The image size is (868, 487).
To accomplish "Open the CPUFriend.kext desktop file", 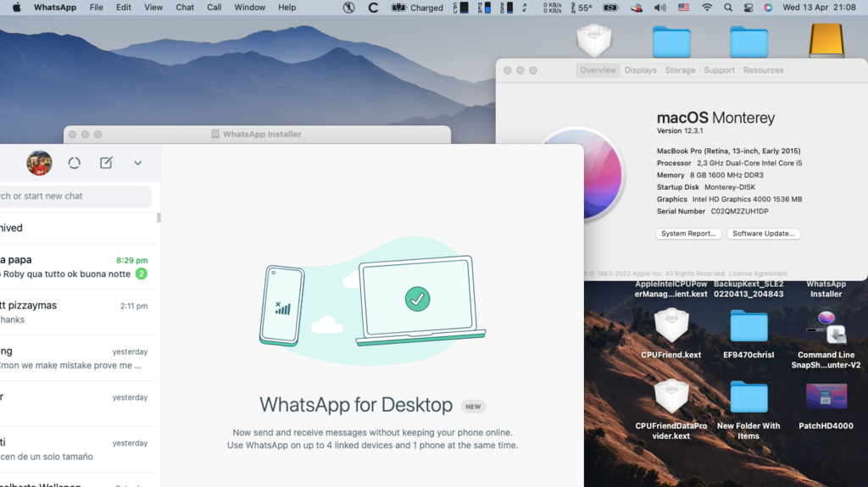I will [671, 327].
